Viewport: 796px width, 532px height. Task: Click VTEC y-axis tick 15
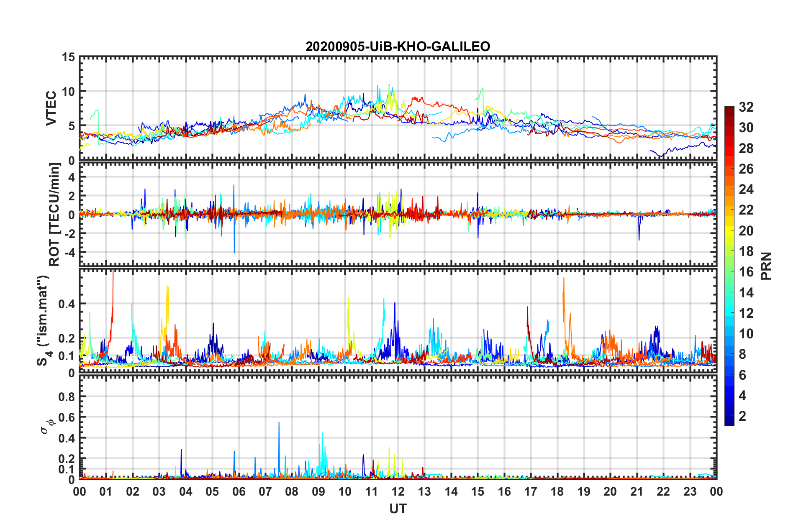pos(69,57)
